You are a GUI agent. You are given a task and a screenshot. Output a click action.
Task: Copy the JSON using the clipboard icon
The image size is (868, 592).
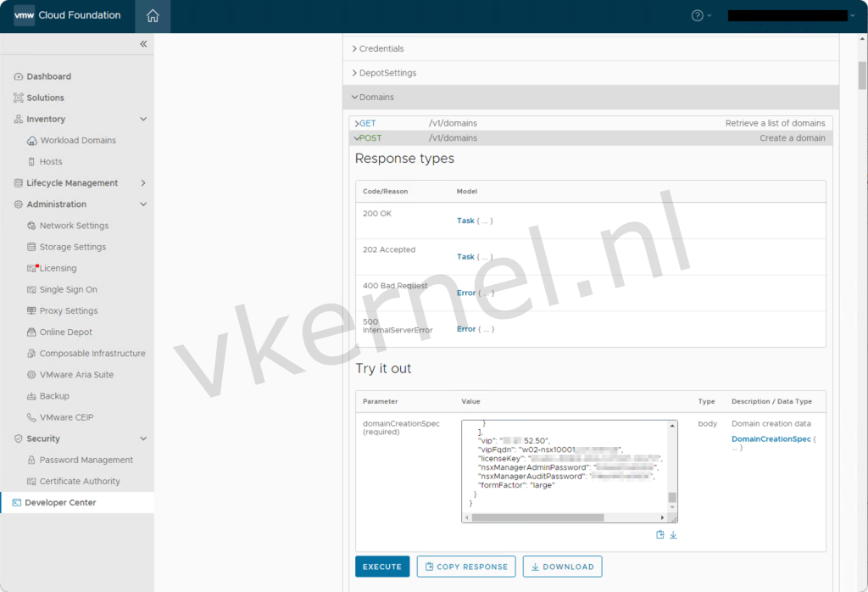click(x=659, y=534)
